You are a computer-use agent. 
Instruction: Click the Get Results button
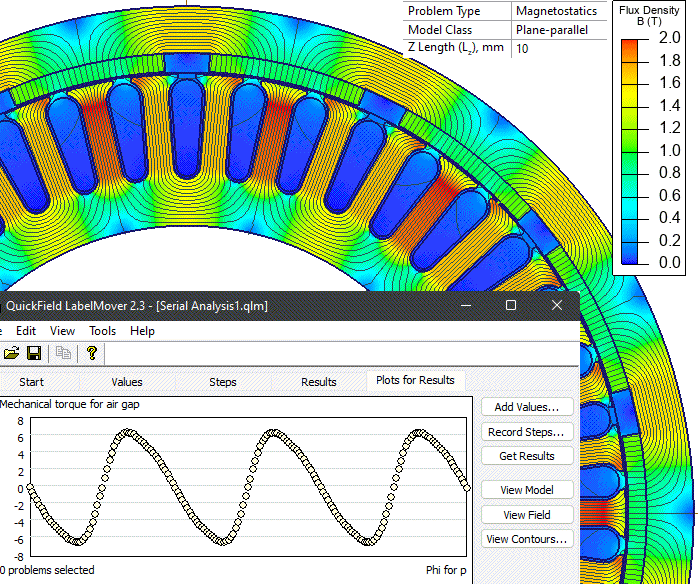[527, 456]
